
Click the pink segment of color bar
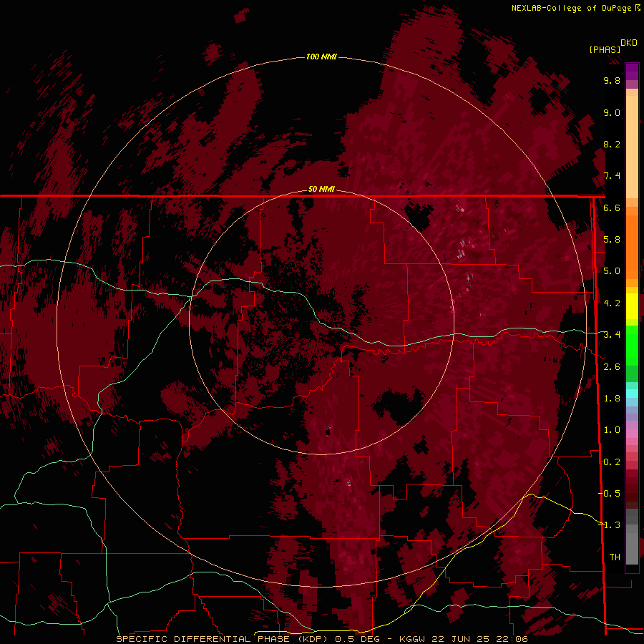[x=632, y=434]
